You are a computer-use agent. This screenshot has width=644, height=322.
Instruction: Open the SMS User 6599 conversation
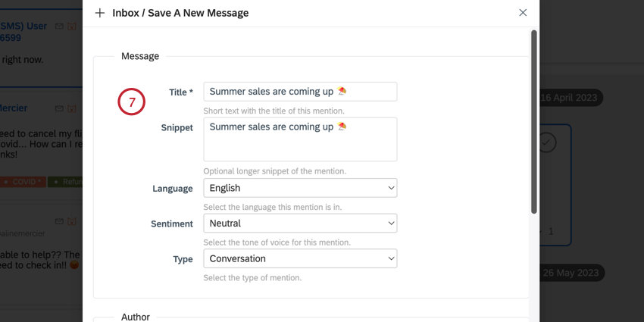coord(23,32)
